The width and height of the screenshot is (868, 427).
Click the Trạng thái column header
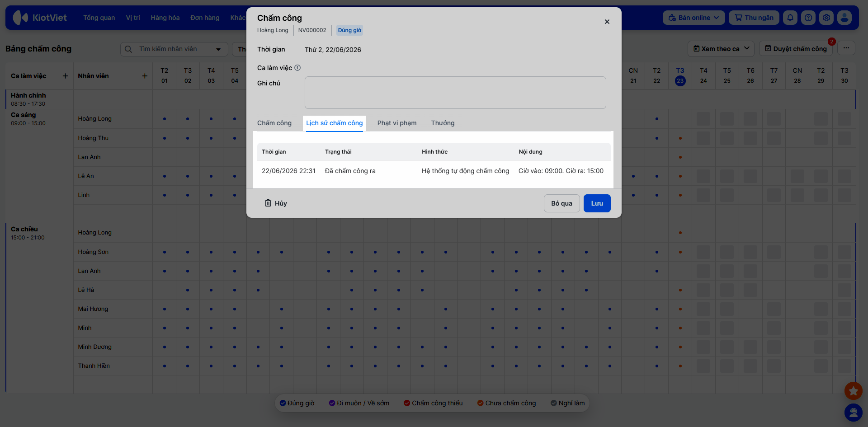coord(338,152)
